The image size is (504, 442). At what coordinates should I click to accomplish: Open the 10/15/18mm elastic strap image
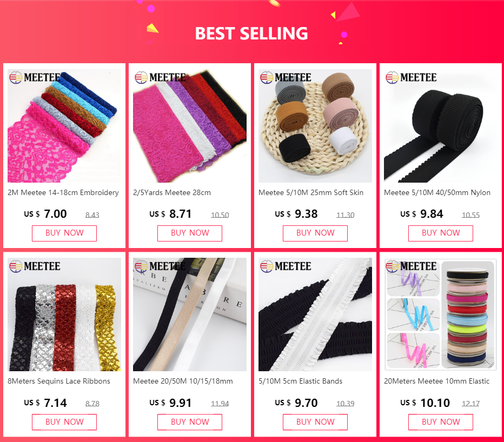pos(190,314)
